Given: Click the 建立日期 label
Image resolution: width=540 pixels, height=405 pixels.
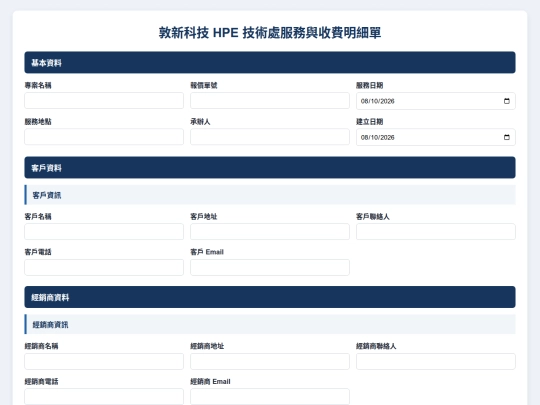Looking at the screenshot, I should click(x=370, y=122).
